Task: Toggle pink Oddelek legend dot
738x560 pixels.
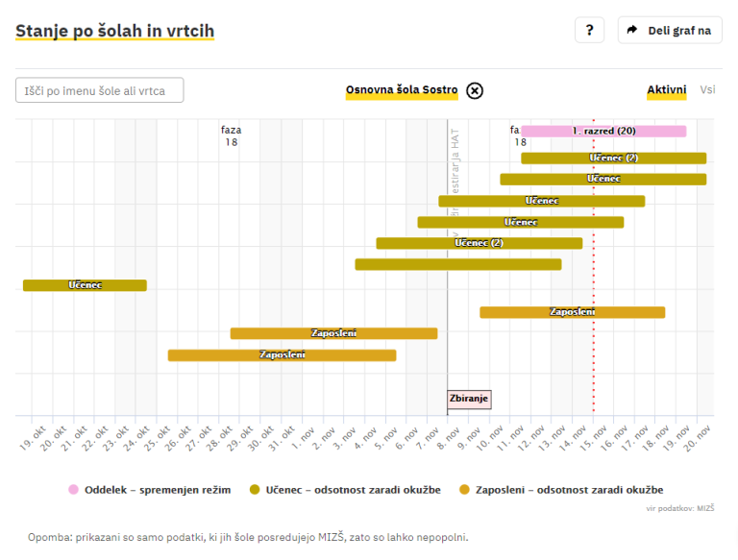Action: (x=73, y=490)
